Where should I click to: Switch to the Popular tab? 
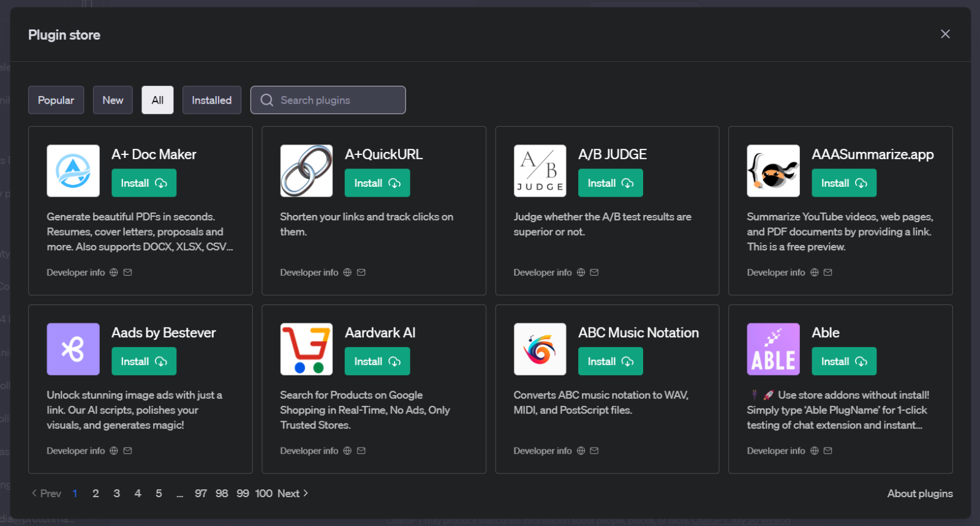[x=56, y=100]
